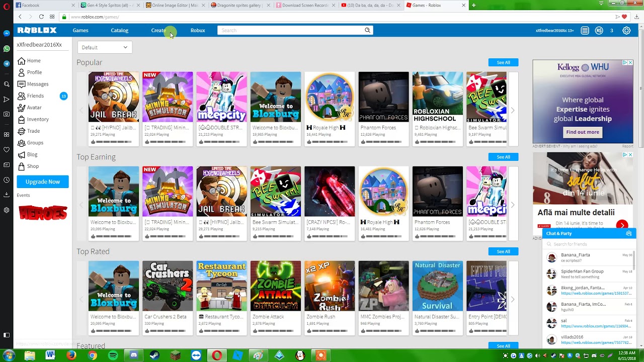Open WhatsApp in Opera sidebar

pos(7,49)
